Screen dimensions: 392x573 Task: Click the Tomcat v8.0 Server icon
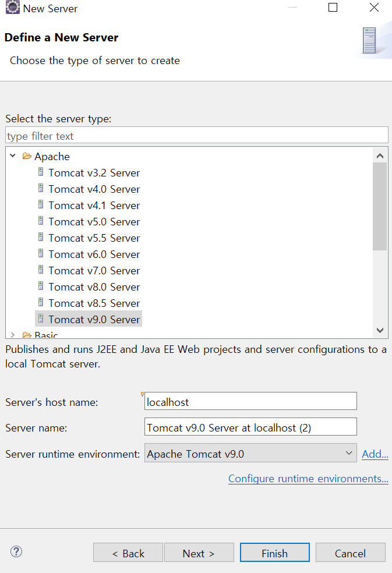pos(41,286)
